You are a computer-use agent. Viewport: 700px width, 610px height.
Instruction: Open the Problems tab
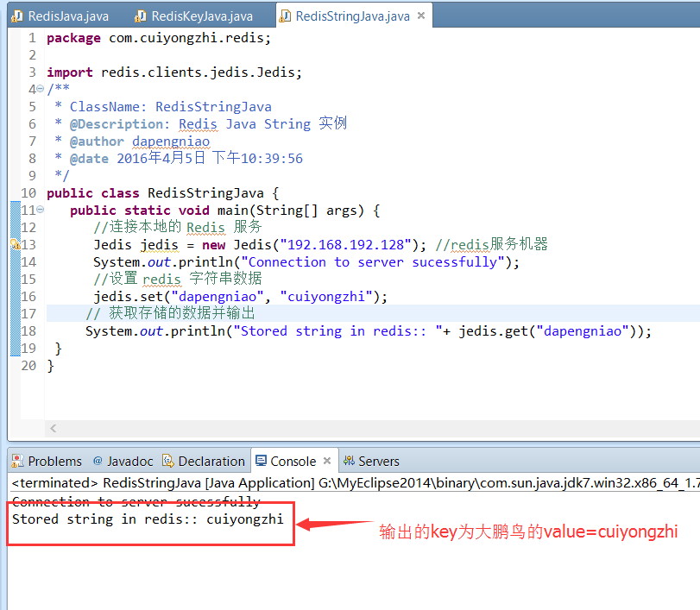pos(54,461)
